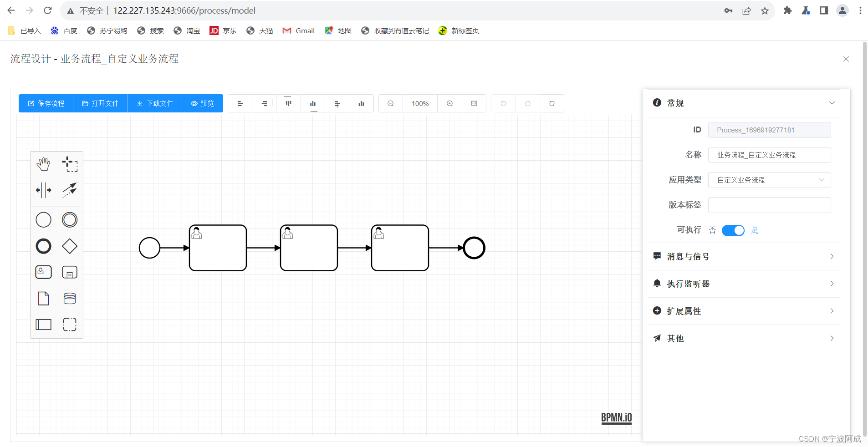Zoom out the canvas
868x447 pixels.
coord(391,104)
